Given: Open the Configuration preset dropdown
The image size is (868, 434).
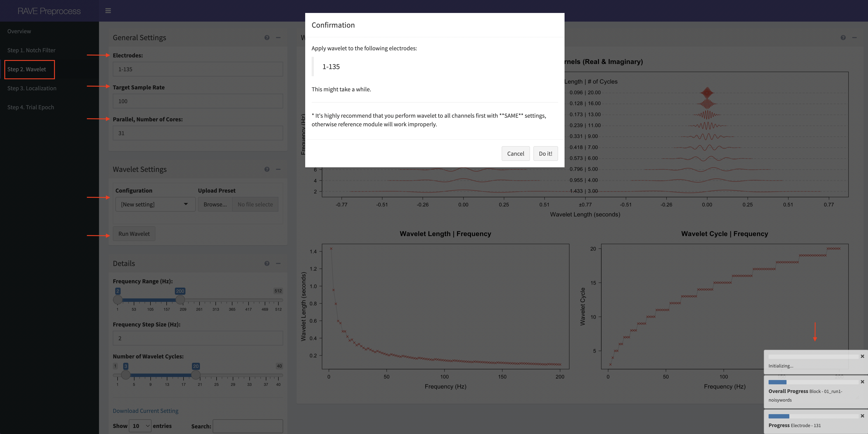Looking at the screenshot, I should point(155,204).
